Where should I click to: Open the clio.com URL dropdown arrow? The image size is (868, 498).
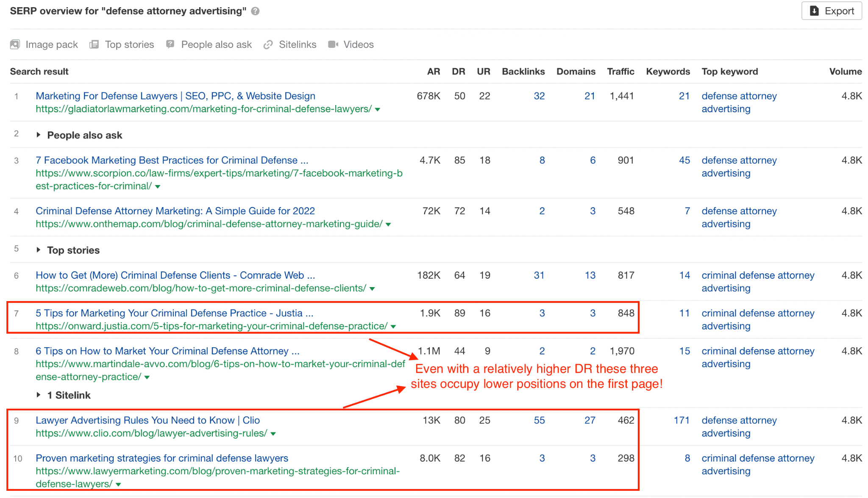[273, 434]
